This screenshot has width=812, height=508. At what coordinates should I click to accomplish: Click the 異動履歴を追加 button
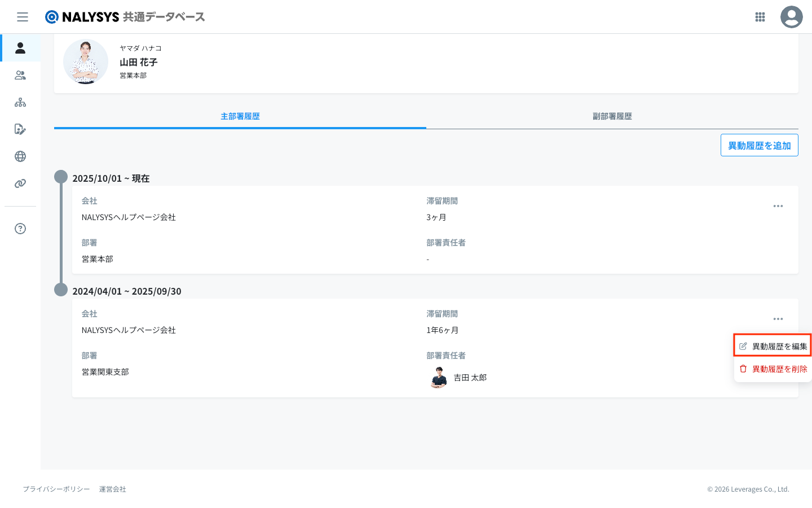759,146
